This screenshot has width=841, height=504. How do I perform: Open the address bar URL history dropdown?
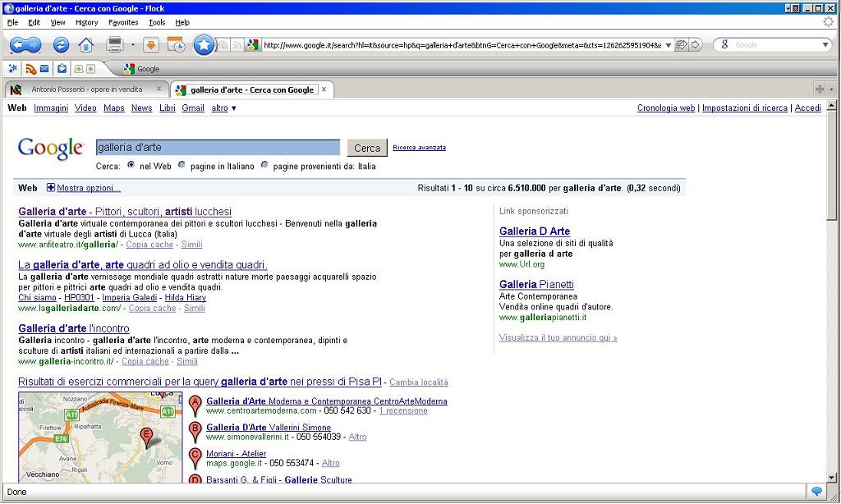coord(669,46)
